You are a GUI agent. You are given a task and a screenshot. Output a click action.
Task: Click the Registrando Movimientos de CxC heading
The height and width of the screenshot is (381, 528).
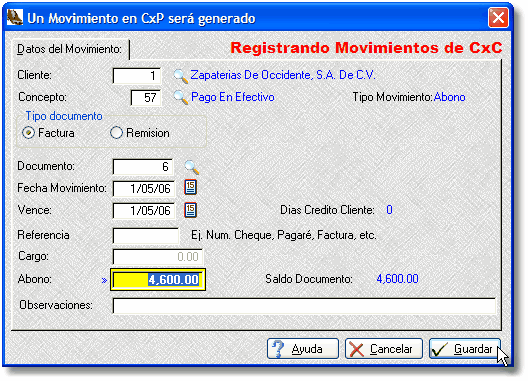366,48
